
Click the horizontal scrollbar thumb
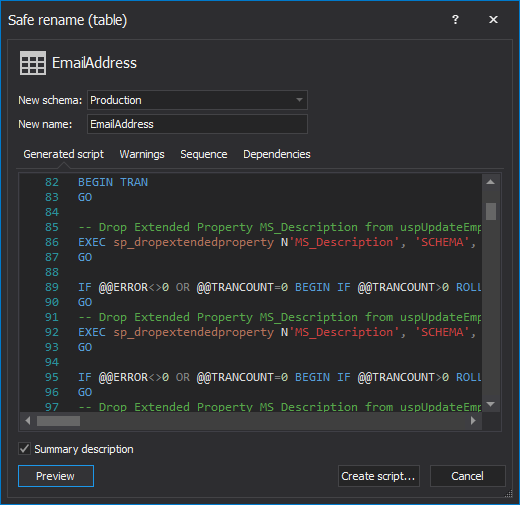[x=58, y=421]
